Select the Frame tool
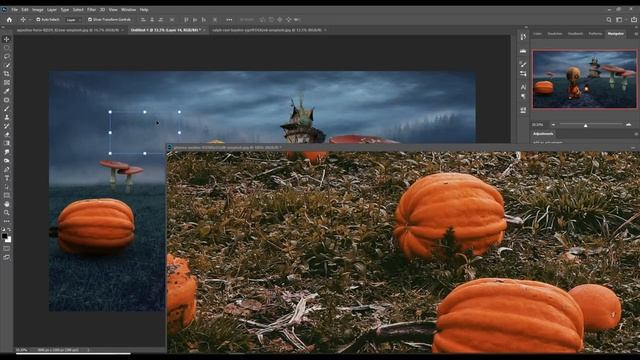 tap(7, 82)
